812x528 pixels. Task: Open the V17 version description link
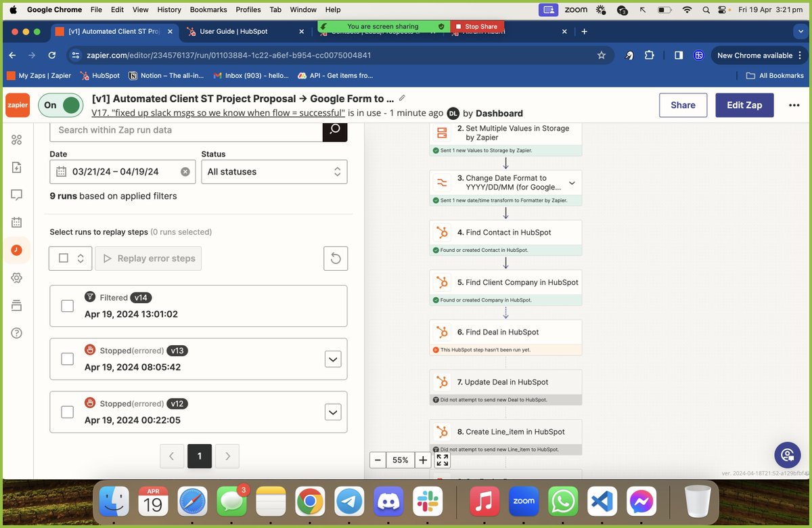point(218,113)
